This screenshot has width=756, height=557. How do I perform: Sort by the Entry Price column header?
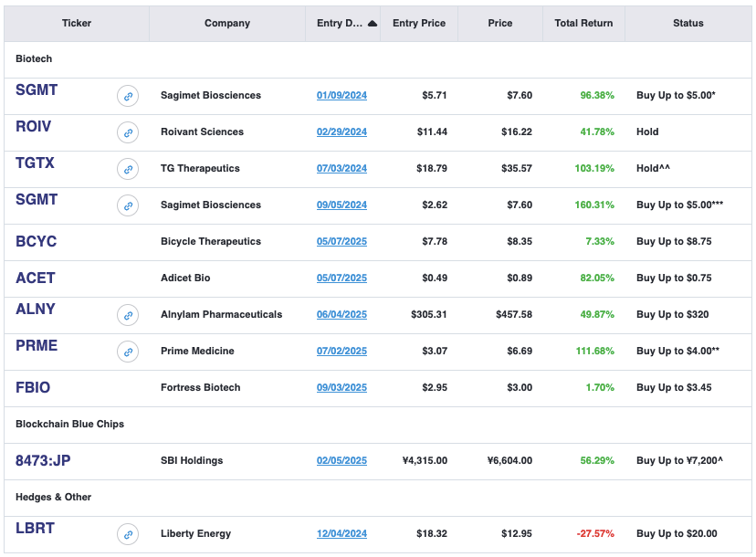click(x=419, y=23)
